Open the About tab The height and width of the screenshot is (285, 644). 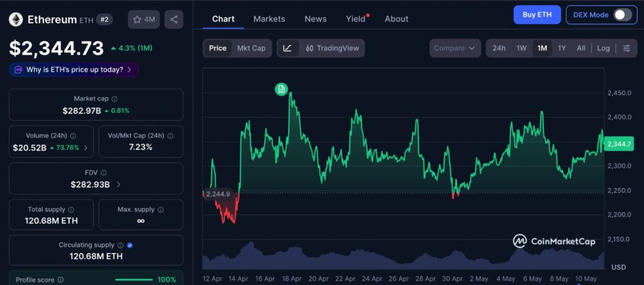coord(396,19)
